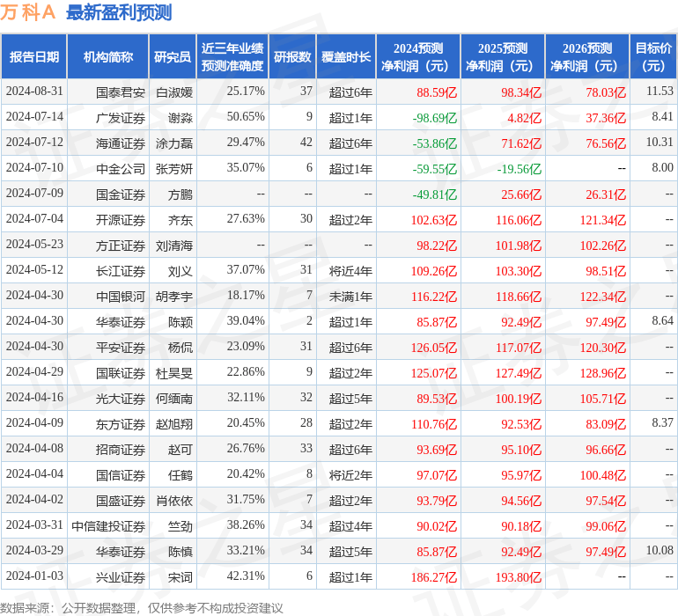This screenshot has height=616, width=678.
Task: Click analyst name 竺劲
Action: pos(181,526)
